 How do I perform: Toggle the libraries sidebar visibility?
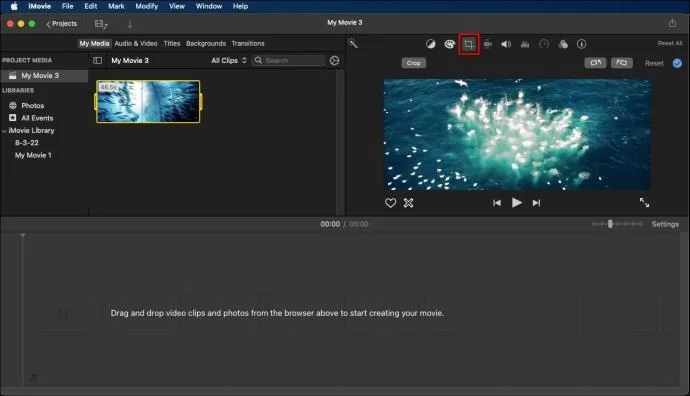pyautogui.click(x=98, y=60)
